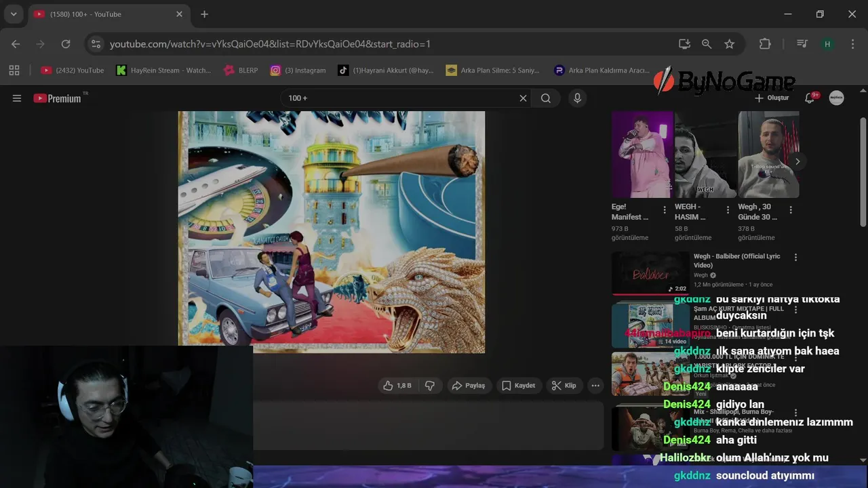Image resolution: width=868 pixels, height=488 pixels.
Task: Open options menu for Balbiber video
Action: click(x=795, y=258)
